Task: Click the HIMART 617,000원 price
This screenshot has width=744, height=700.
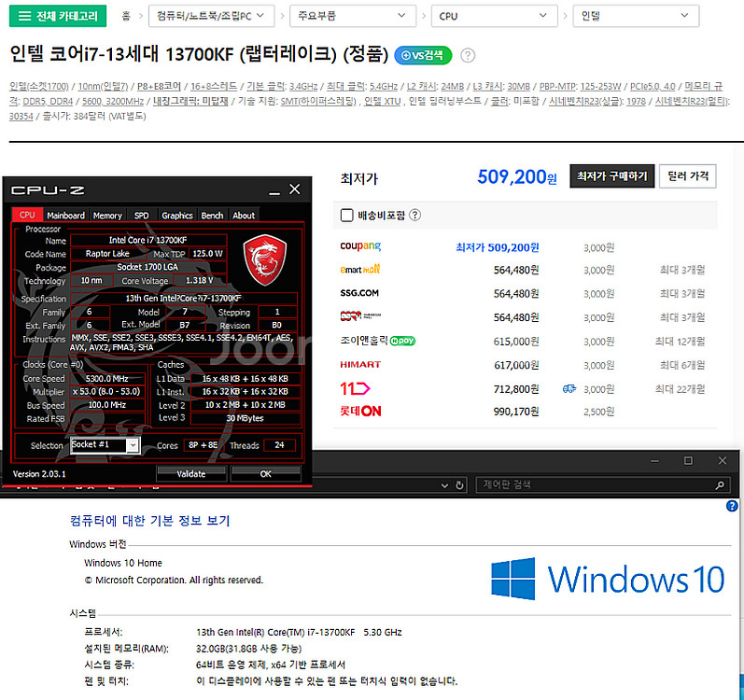Action: (x=516, y=365)
